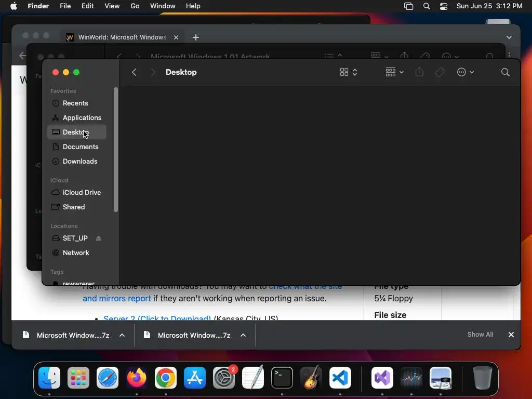Open App Store from the Dock

[x=195, y=378]
